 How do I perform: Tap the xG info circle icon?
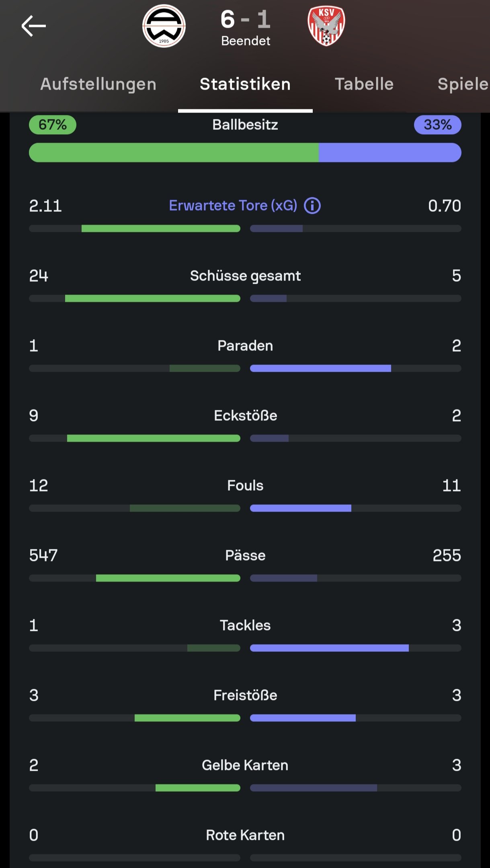click(x=312, y=206)
